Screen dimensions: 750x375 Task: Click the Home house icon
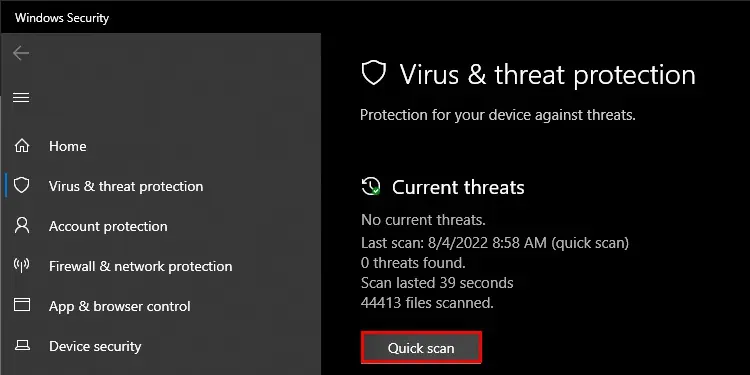pos(22,146)
